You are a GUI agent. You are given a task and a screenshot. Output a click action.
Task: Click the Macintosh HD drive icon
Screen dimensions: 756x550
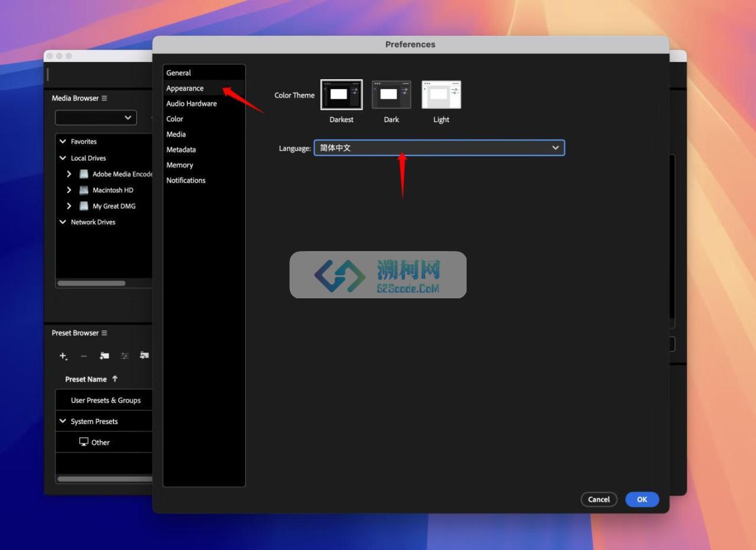[x=84, y=190]
